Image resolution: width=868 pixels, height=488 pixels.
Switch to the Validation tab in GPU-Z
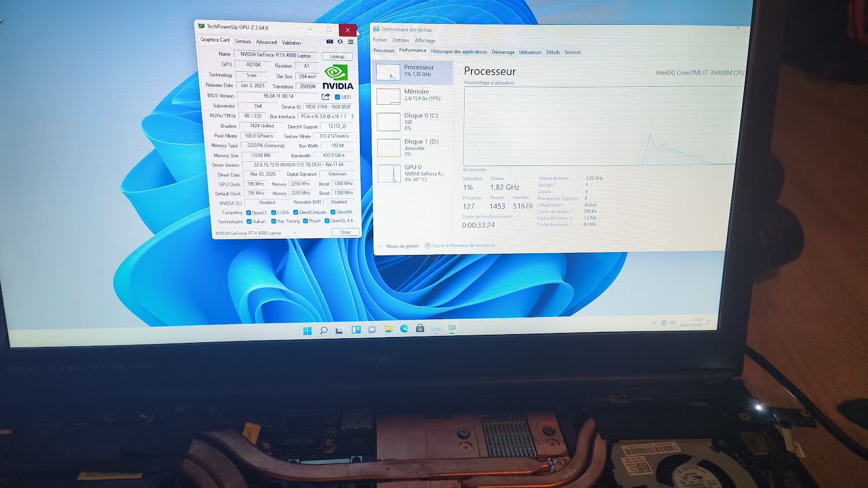point(291,43)
